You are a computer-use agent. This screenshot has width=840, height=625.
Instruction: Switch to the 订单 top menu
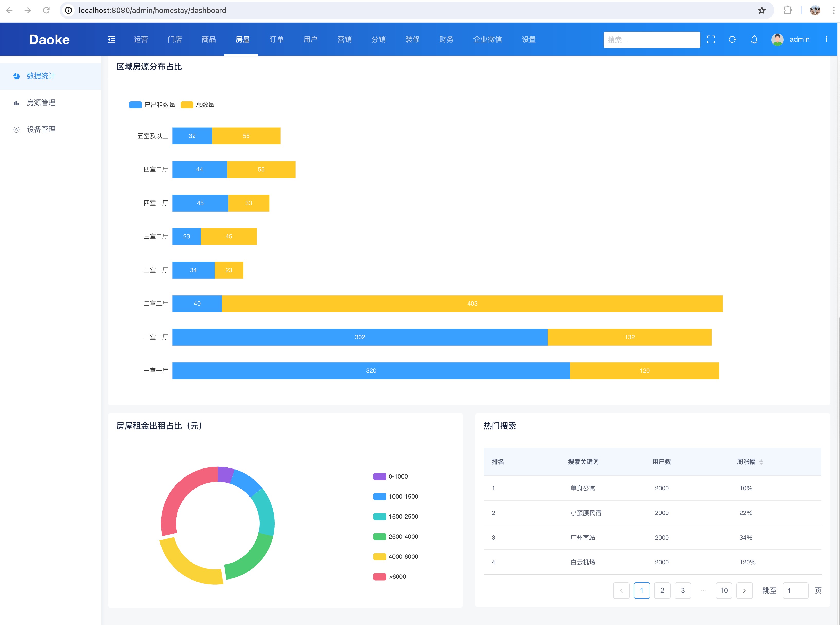coord(276,39)
